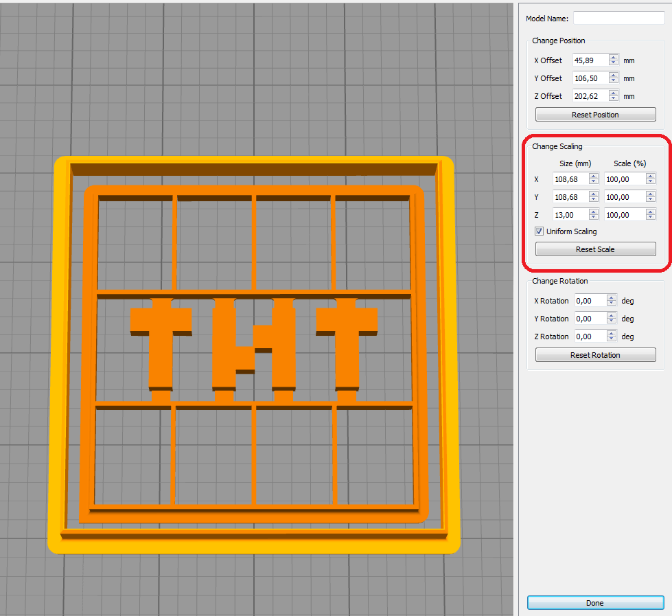Image resolution: width=672 pixels, height=616 pixels.
Task: Click the Y Scale (%) field
Action: pyautogui.click(x=625, y=197)
